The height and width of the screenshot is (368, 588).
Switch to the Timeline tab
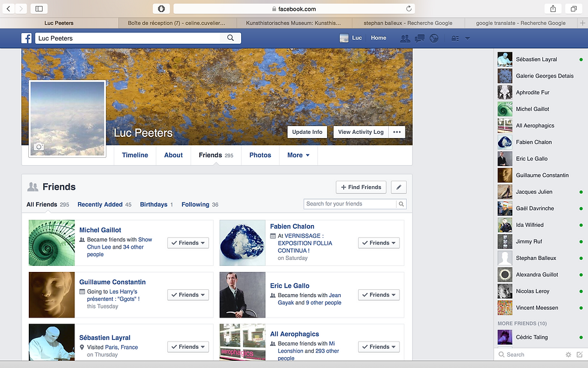click(x=135, y=155)
